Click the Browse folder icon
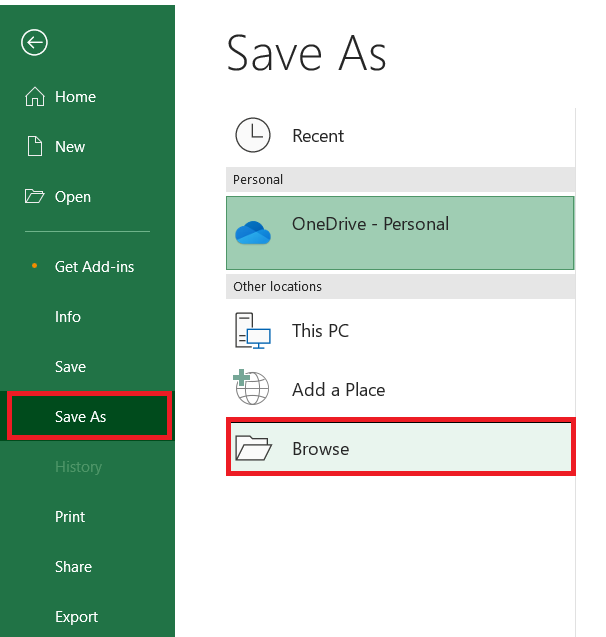 click(253, 448)
